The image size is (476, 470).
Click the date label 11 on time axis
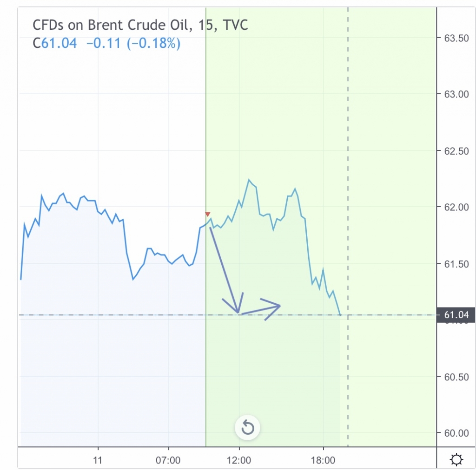point(98,460)
